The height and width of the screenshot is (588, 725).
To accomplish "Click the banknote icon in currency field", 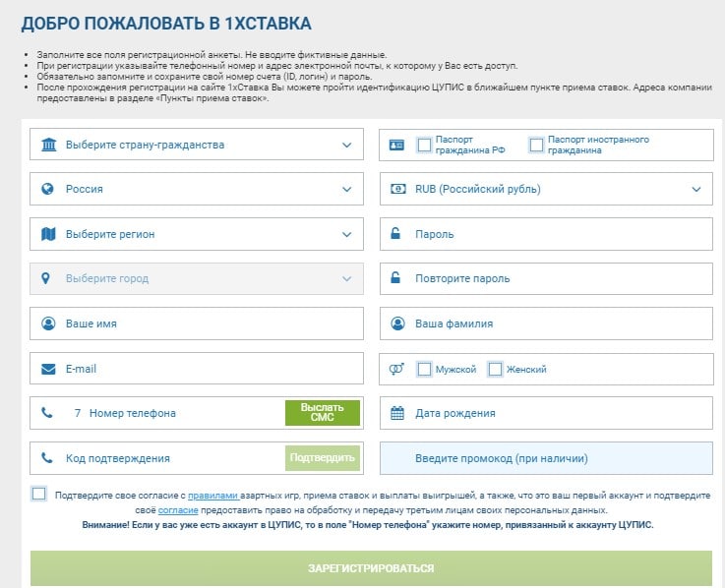I will click(398, 189).
